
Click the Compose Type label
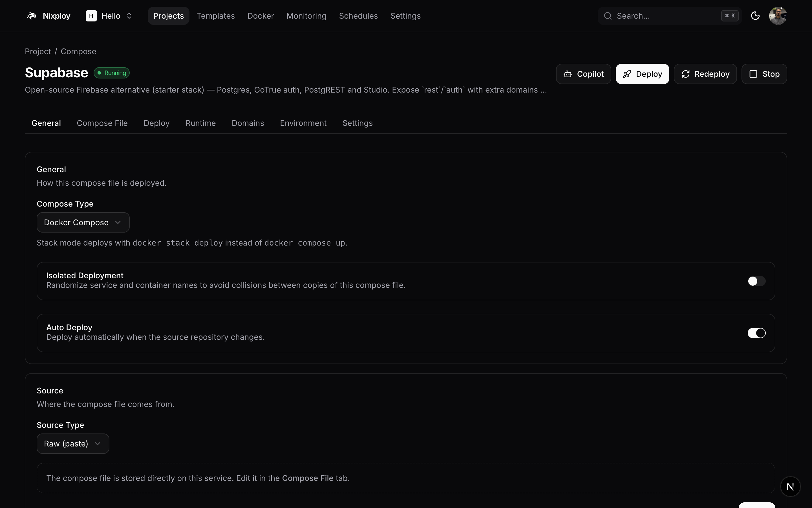65,204
